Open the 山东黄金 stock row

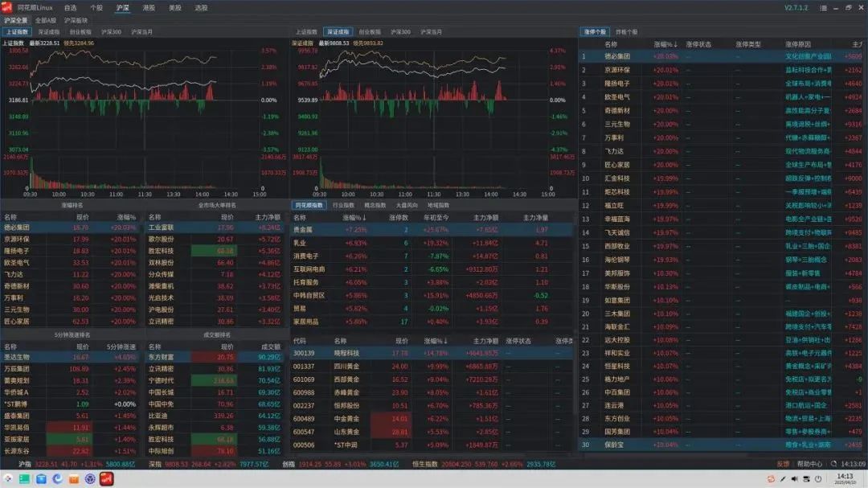click(432, 432)
